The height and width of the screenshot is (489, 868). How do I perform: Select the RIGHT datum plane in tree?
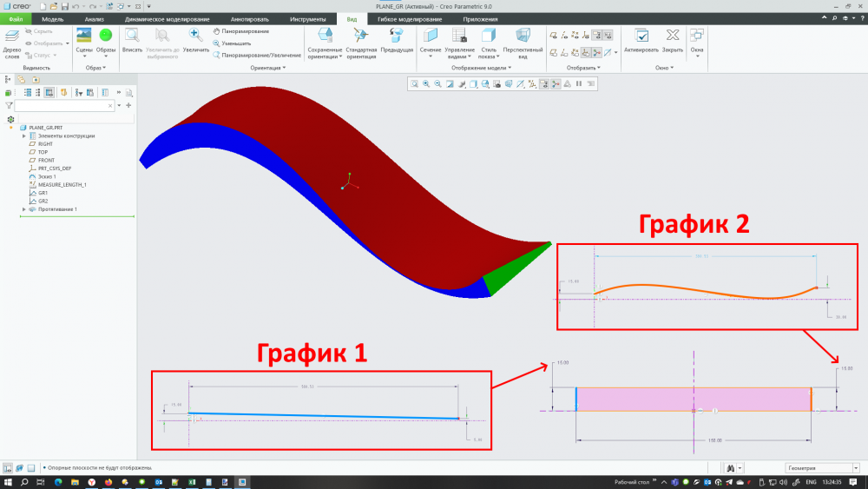45,144
